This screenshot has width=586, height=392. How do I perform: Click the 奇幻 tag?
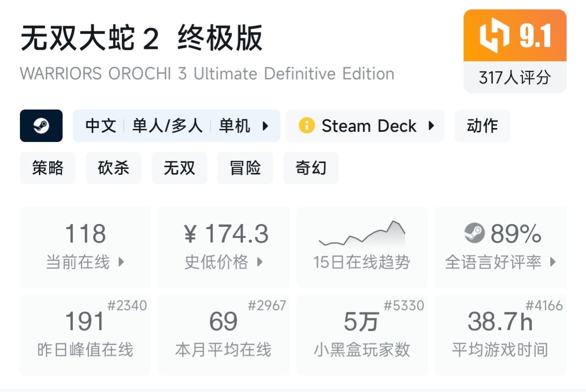tap(311, 167)
